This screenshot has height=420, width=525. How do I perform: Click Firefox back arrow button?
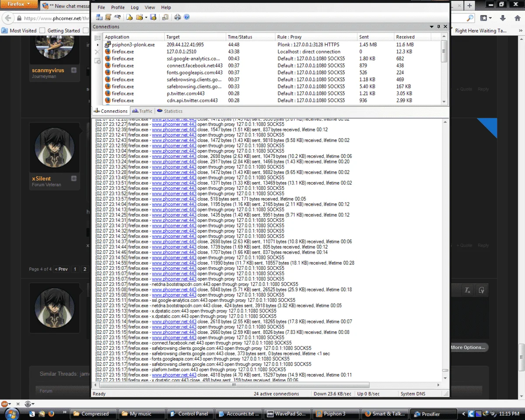pyautogui.click(x=7, y=18)
